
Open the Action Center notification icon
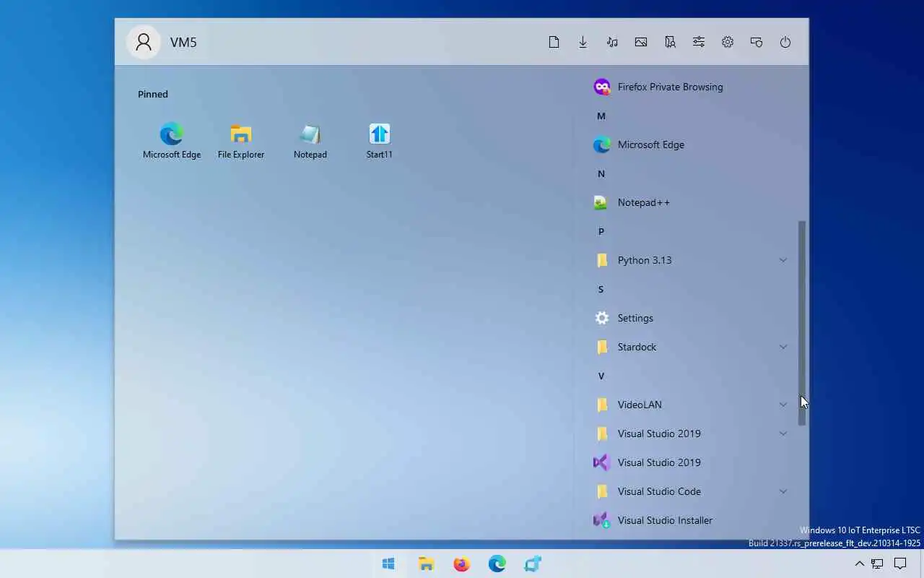pos(900,564)
